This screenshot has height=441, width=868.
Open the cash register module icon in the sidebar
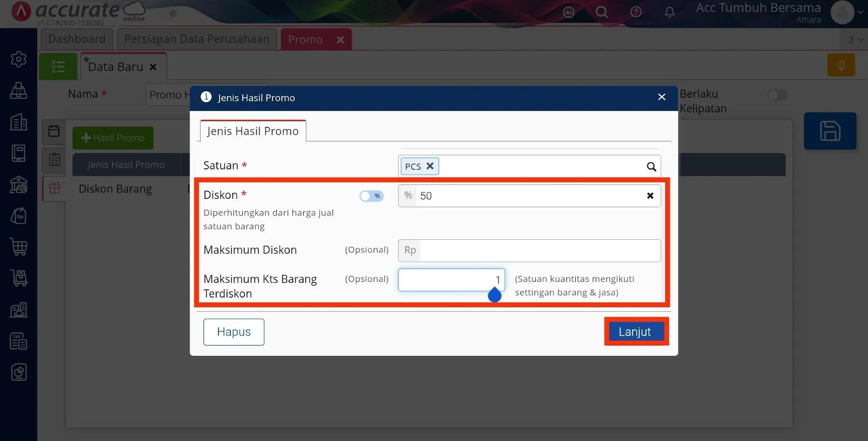(x=18, y=90)
